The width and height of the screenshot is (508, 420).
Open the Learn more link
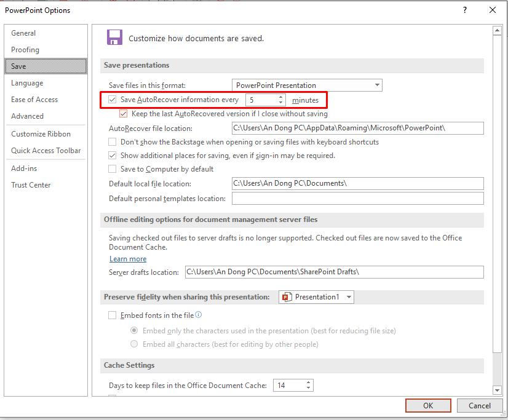click(x=128, y=259)
